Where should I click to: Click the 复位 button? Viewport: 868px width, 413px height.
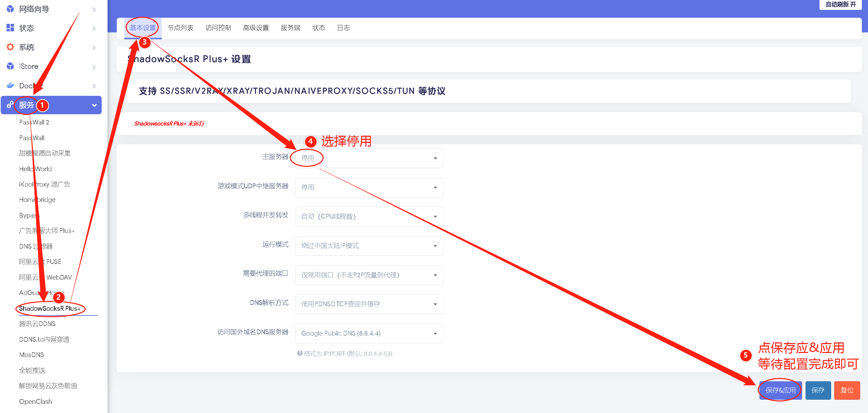(847, 390)
